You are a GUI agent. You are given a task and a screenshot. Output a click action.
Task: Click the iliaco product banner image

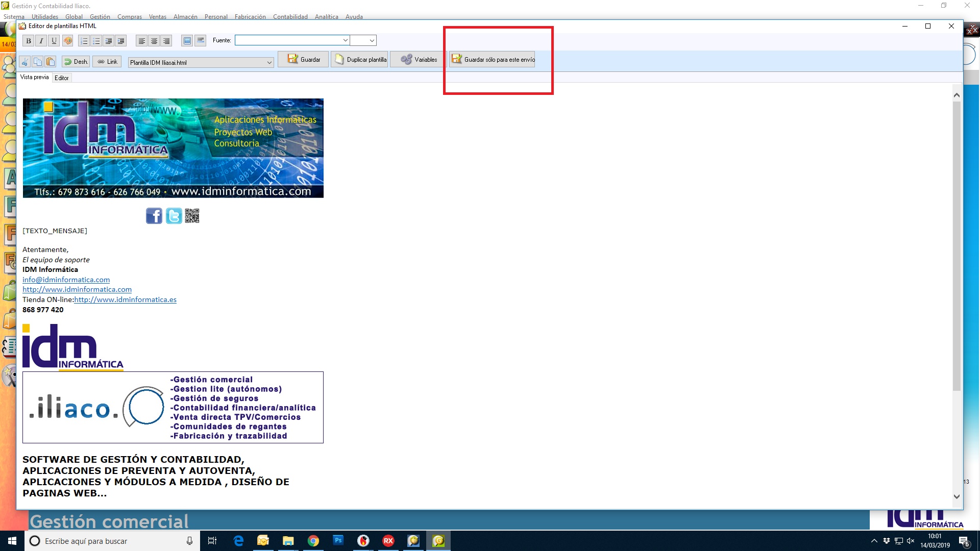point(173,407)
